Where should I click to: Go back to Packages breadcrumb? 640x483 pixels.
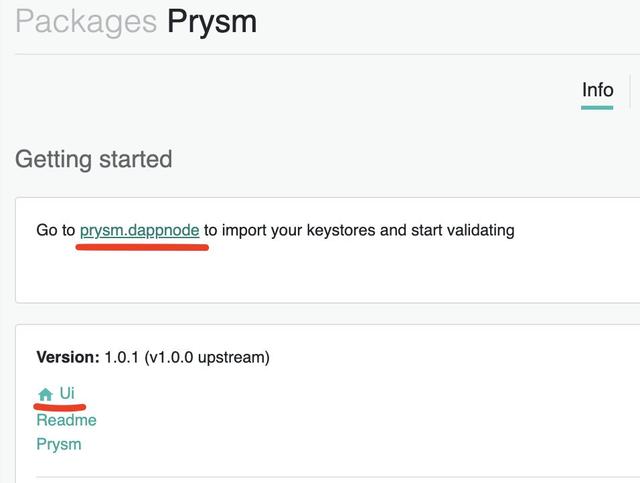click(x=86, y=22)
